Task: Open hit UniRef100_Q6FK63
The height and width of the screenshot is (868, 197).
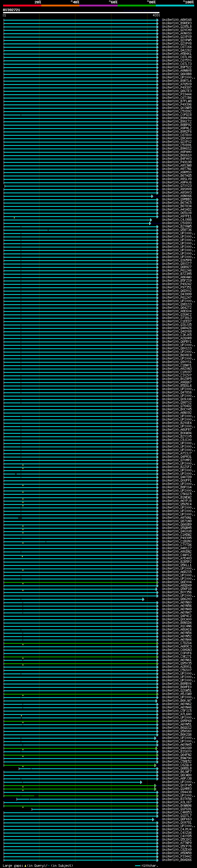Action: coord(177,819)
